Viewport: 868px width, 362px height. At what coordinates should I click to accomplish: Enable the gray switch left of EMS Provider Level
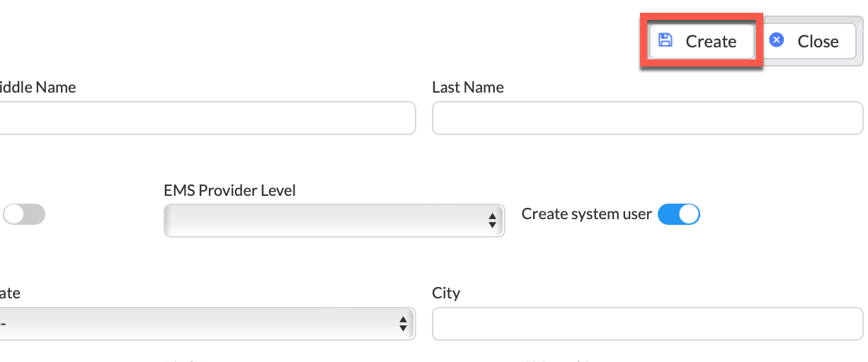(24, 214)
